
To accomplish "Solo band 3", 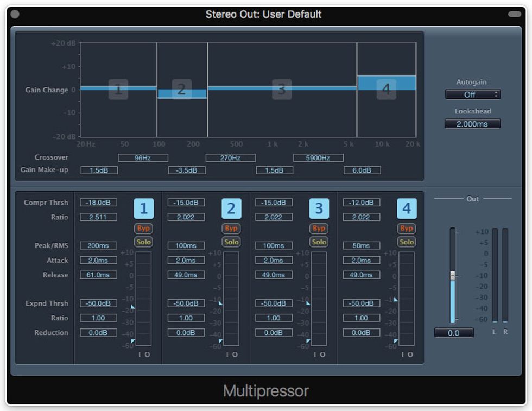I will (x=319, y=242).
